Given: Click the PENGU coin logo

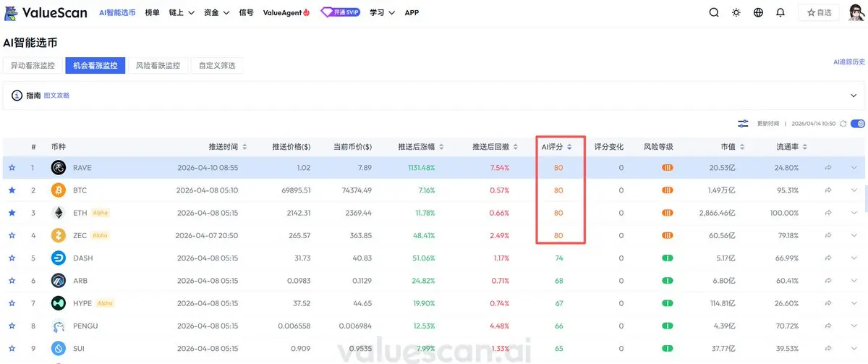Looking at the screenshot, I should coord(59,326).
